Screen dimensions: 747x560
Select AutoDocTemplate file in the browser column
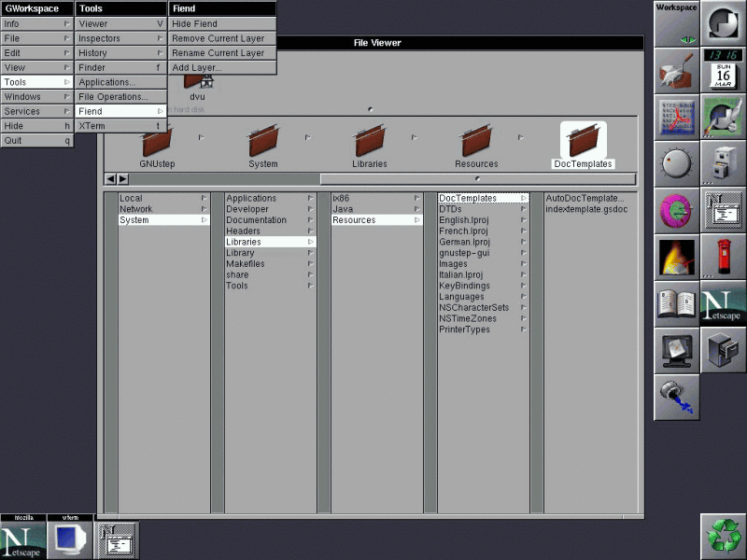tap(585, 198)
